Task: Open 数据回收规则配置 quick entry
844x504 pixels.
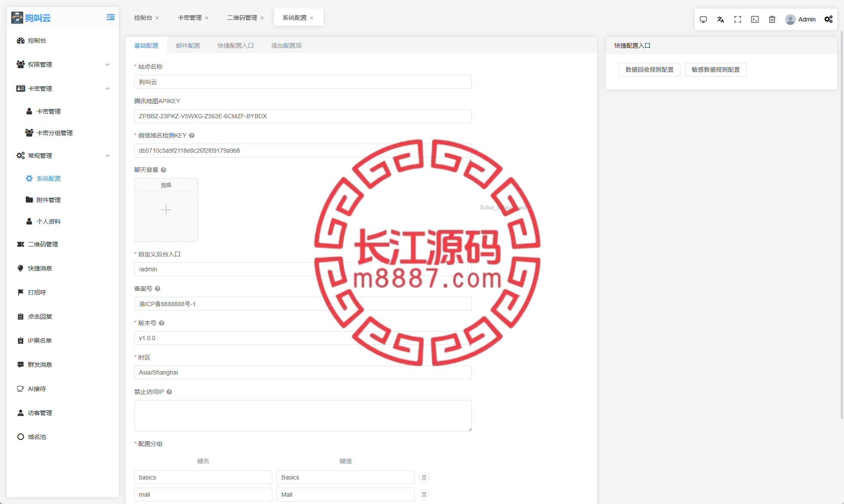Action: tap(650, 70)
